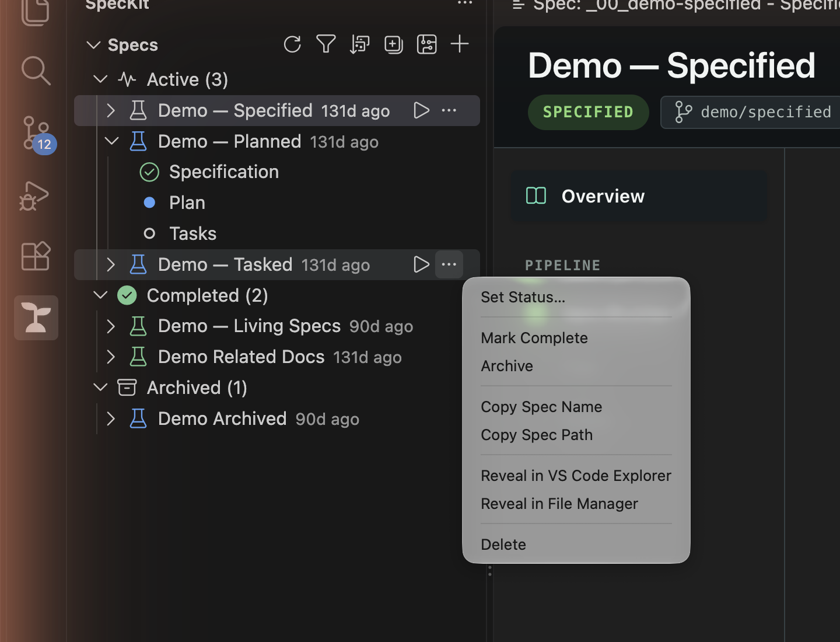
Task: Collapse the Archived (1) group
Action: point(100,387)
